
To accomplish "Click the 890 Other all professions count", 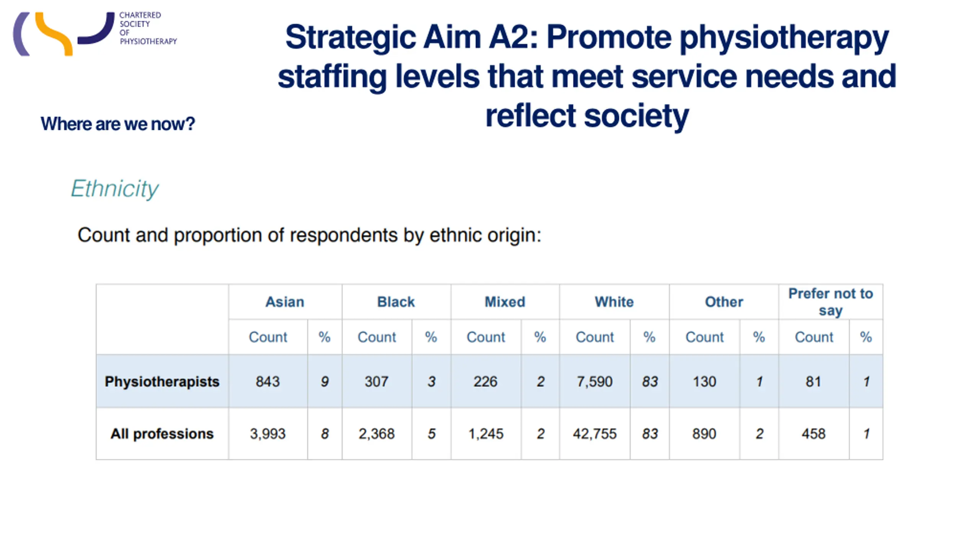I will click(704, 434).
